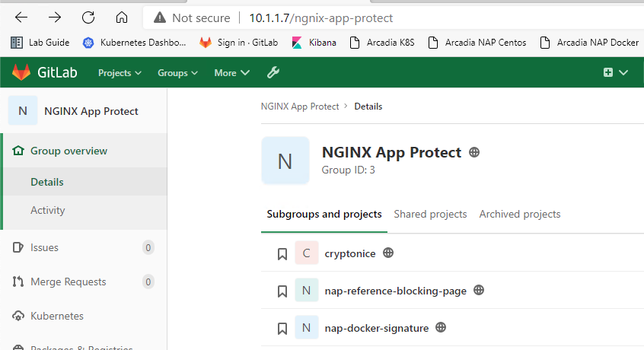The image size is (644, 350).
Task: Open NGINX App Protect sidebar title
Action: 91,111
